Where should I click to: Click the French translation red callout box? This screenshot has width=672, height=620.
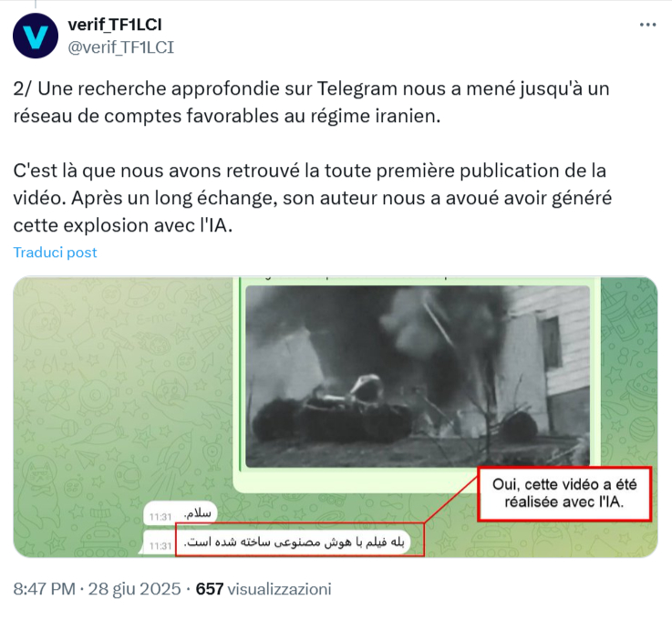tap(564, 493)
